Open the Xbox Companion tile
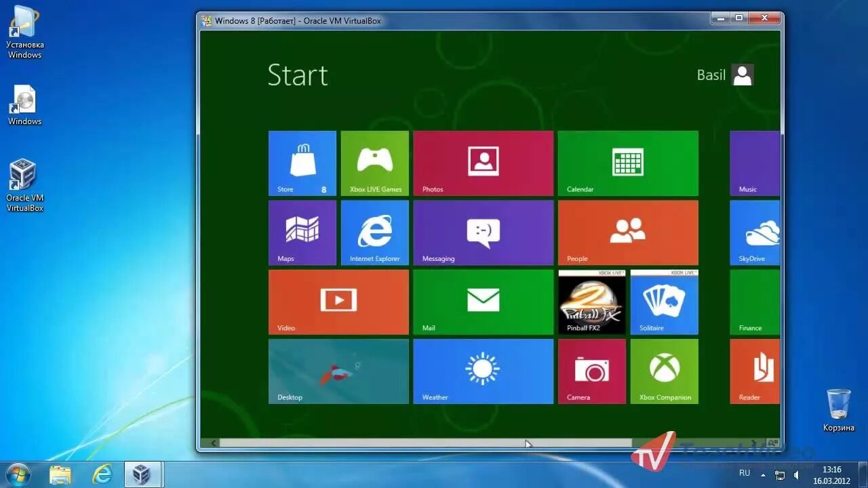 pyautogui.click(x=665, y=371)
